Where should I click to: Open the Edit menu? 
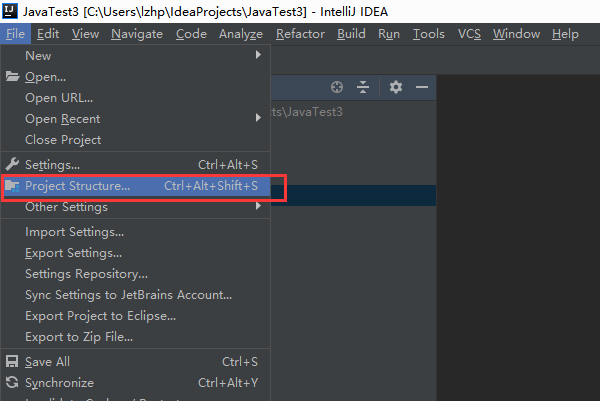click(x=48, y=34)
